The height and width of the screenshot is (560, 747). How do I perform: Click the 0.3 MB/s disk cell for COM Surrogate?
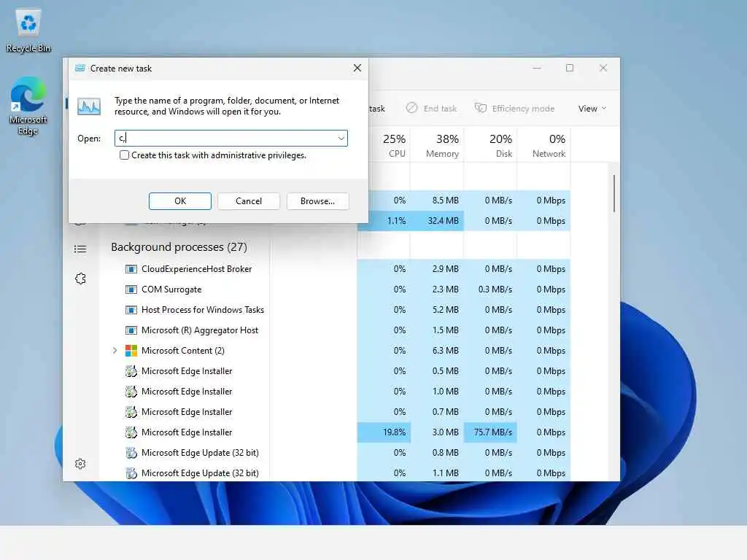[491, 289]
